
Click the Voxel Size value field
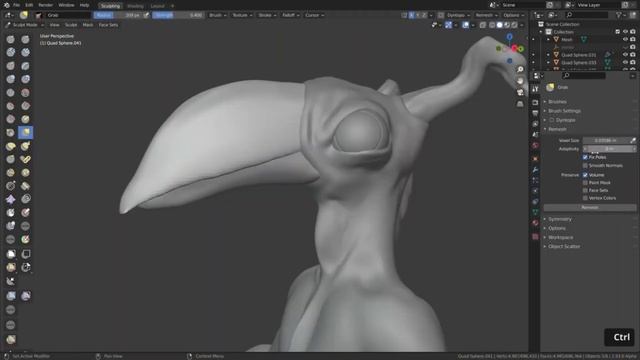coord(606,140)
